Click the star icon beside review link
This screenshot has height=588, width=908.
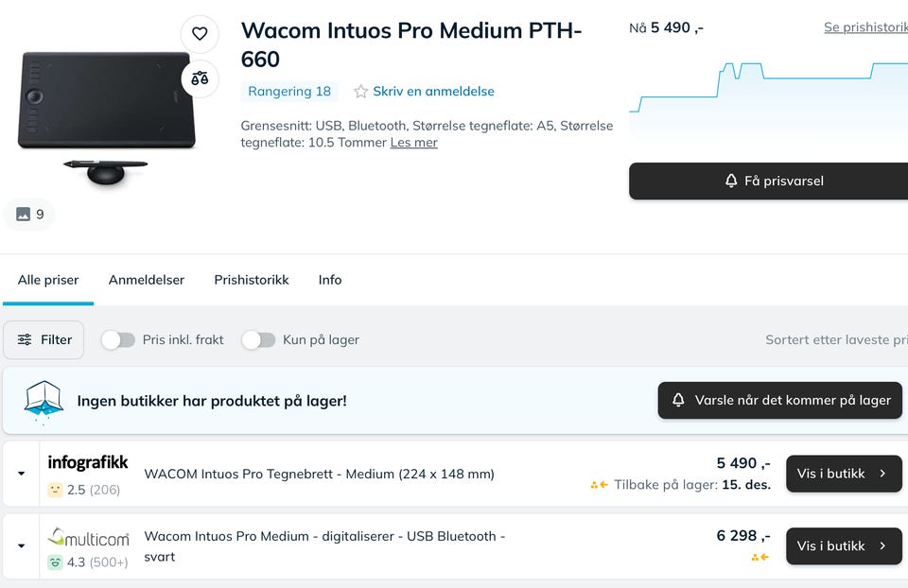[x=360, y=92]
